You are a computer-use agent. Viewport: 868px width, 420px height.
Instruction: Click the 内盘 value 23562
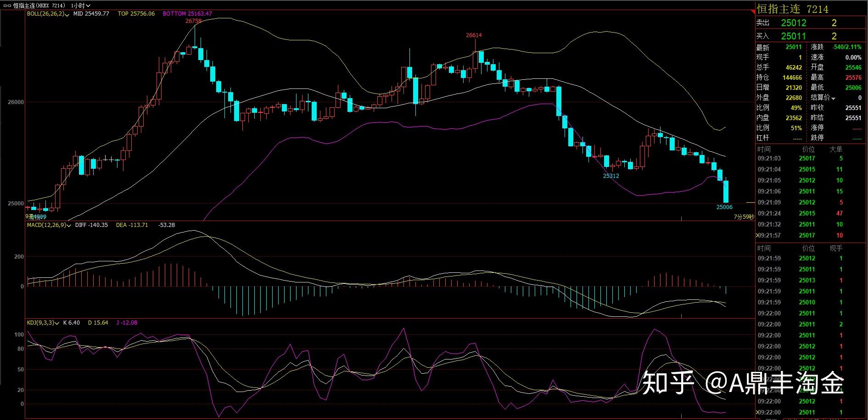[794, 118]
